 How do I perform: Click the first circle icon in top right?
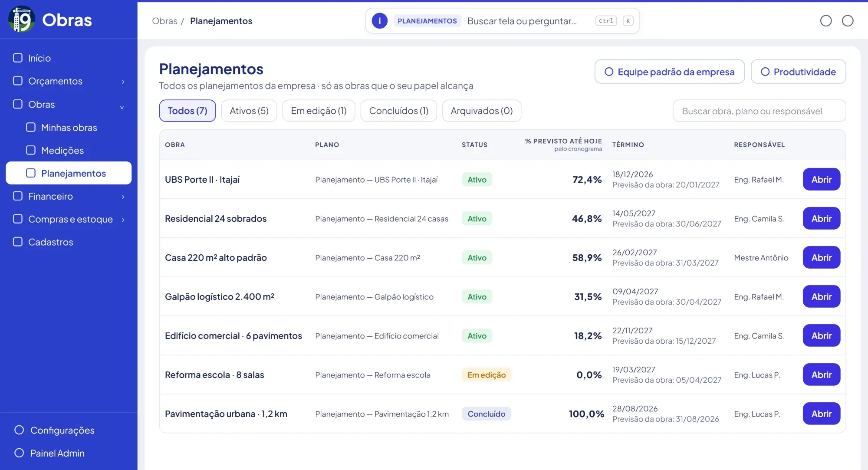click(826, 21)
